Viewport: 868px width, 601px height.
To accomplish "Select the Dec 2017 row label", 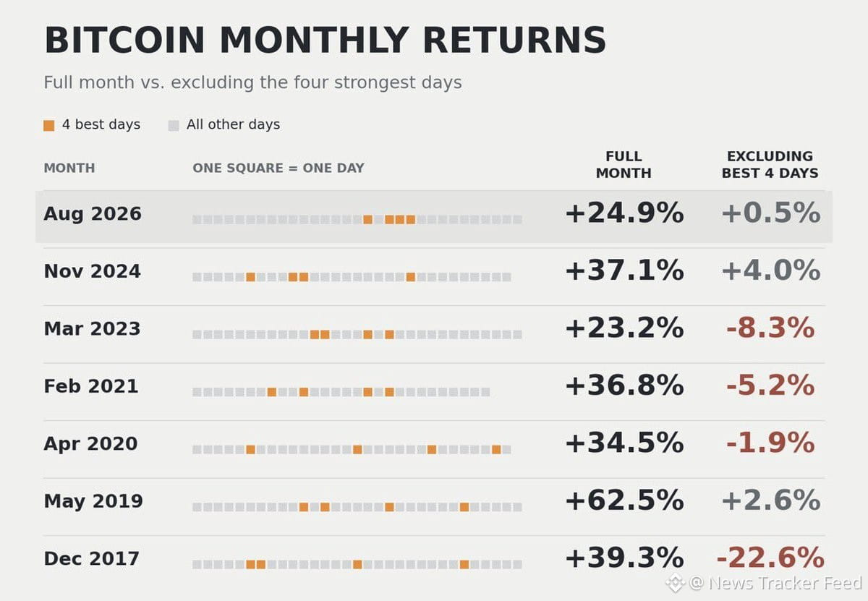I will tap(92, 558).
